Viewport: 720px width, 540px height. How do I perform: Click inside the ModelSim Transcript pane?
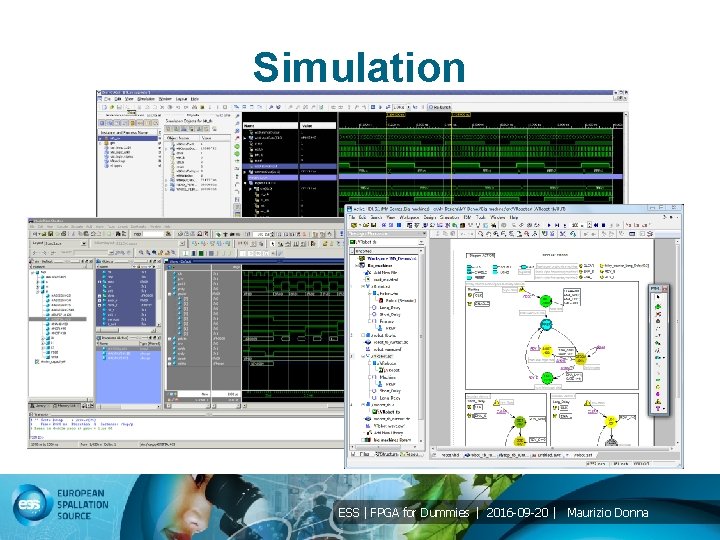[x=184, y=427]
